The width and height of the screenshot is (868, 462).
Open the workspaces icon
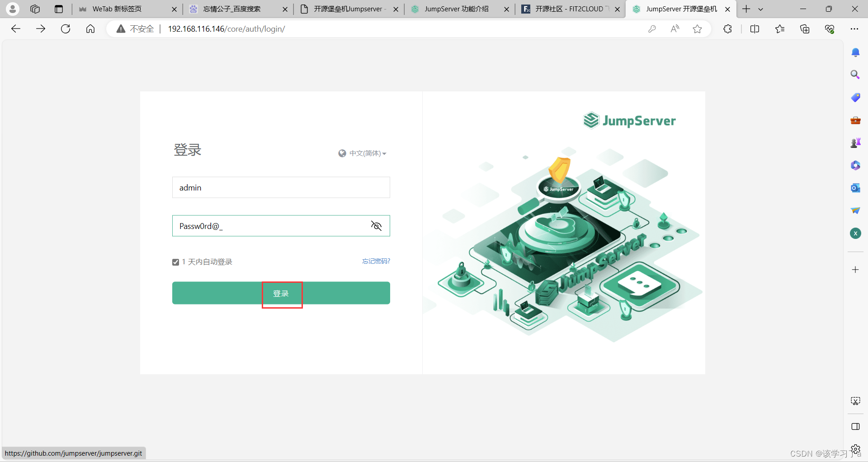pyautogui.click(x=35, y=9)
